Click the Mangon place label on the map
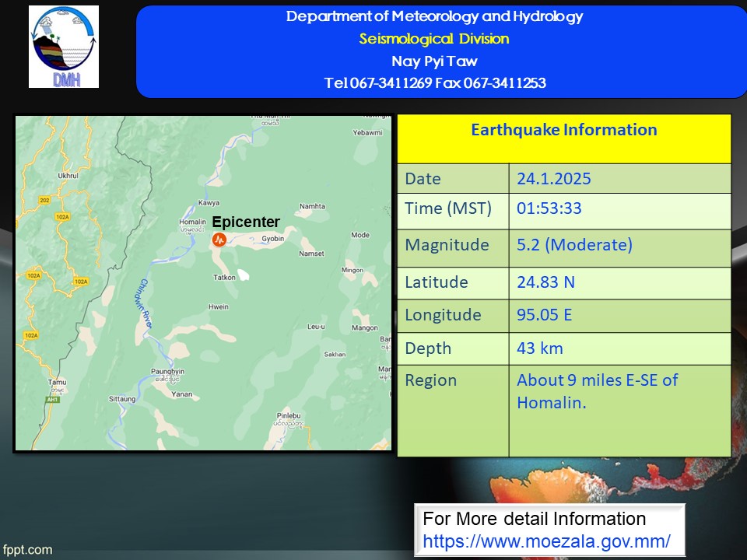 pos(365,327)
